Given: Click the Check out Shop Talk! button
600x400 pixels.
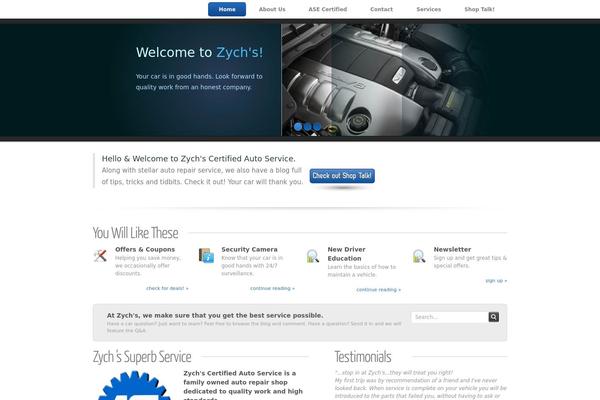Looking at the screenshot, I should tap(342, 176).
